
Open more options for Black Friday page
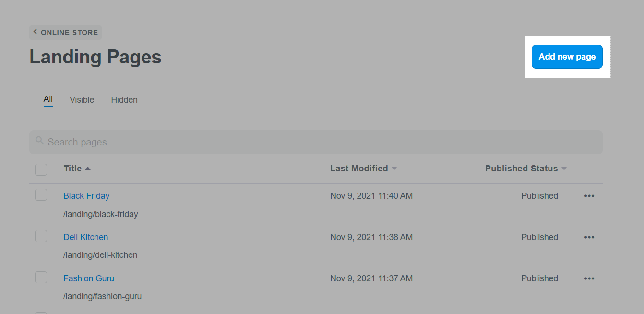pos(589,196)
